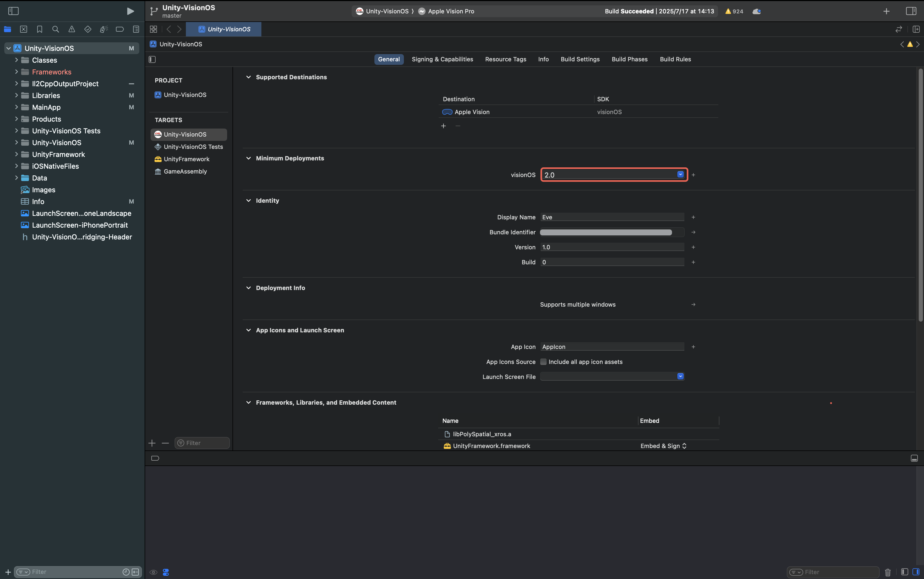Viewport: 924px width, 579px height.
Task: Add a new target with plus
Action: [x=152, y=443]
